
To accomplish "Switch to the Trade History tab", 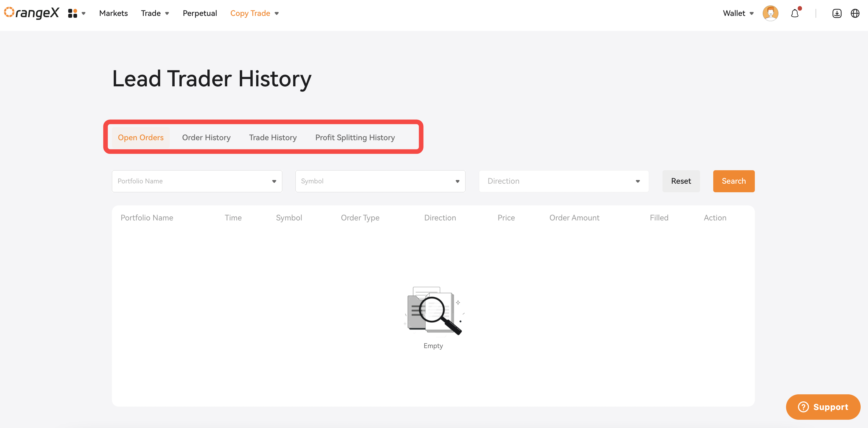I will pyautogui.click(x=273, y=137).
